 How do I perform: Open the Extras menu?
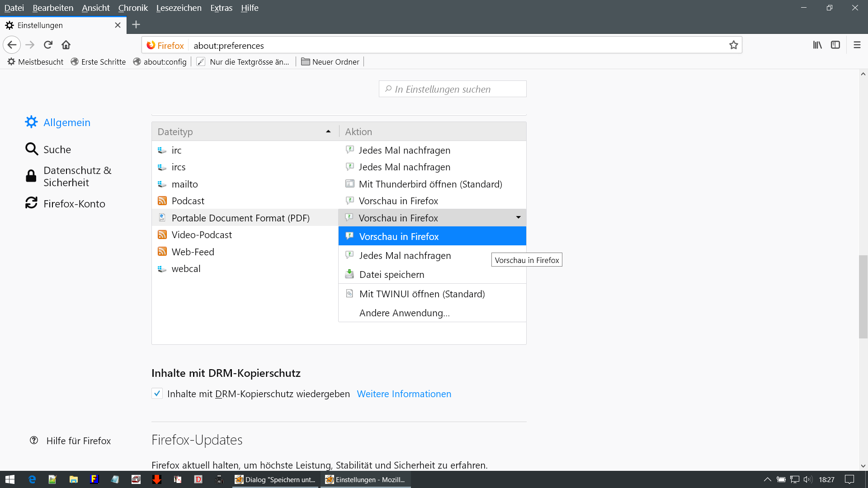pos(221,8)
